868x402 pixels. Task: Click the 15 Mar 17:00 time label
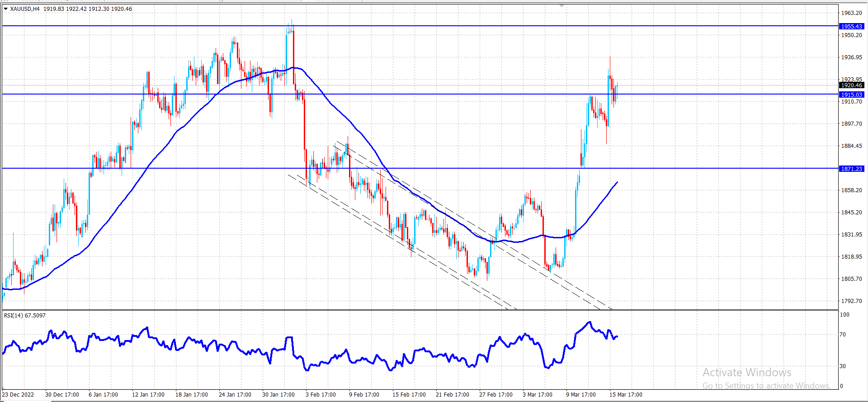pyautogui.click(x=626, y=394)
